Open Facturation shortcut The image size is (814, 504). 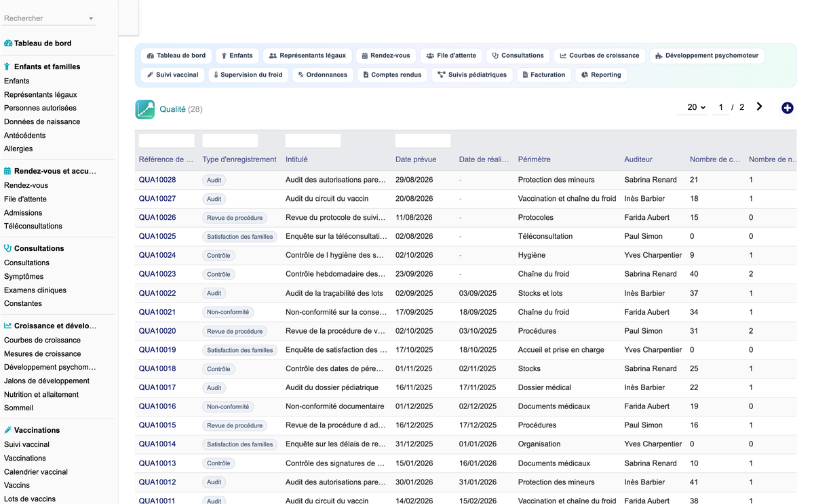[x=543, y=75]
